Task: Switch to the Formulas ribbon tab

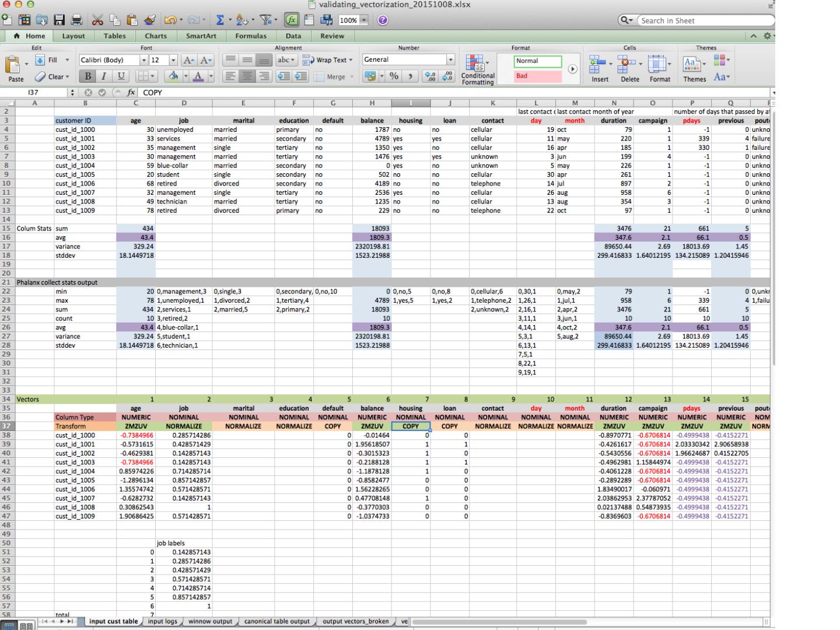Action: tap(251, 36)
